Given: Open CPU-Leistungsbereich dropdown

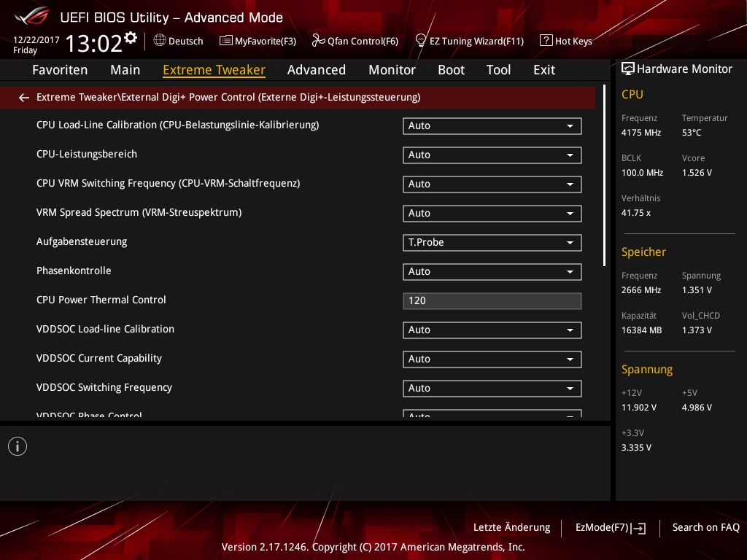Looking at the screenshot, I should (x=492, y=155).
